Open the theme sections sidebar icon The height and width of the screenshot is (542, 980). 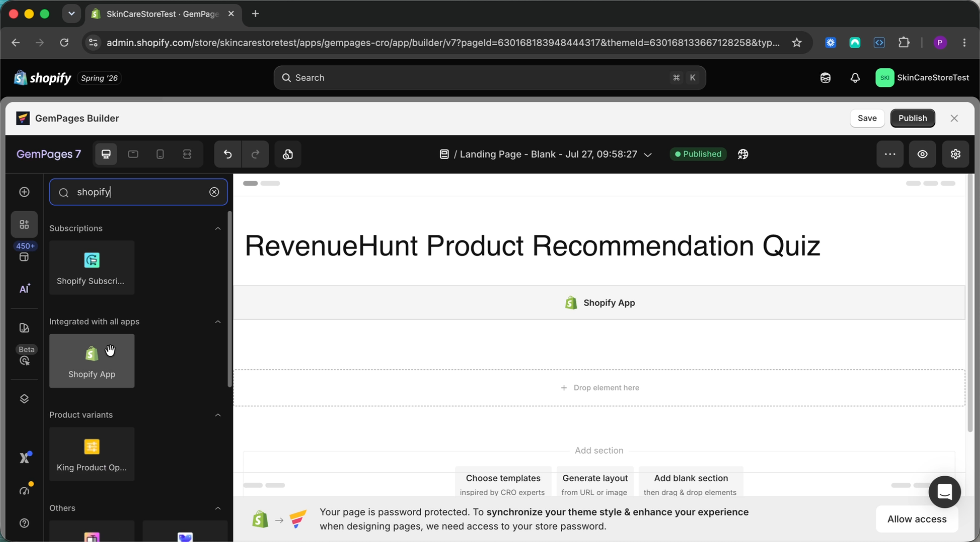[x=24, y=328]
